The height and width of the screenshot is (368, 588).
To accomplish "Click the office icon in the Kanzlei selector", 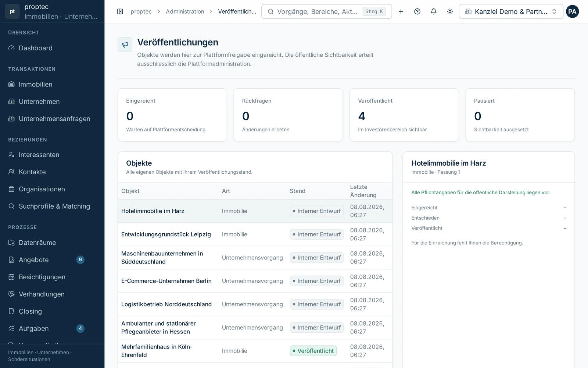I will [468, 11].
